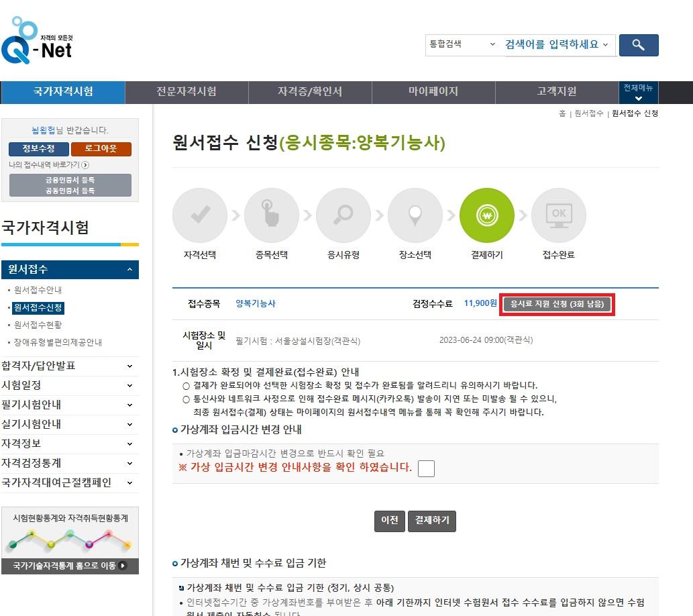Image resolution: width=693 pixels, height=616 pixels.
Task: Click the magnifier search icon
Action: (x=638, y=45)
